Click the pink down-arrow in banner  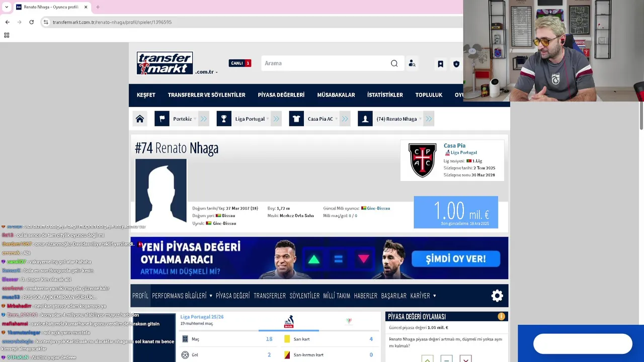(x=364, y=259)
